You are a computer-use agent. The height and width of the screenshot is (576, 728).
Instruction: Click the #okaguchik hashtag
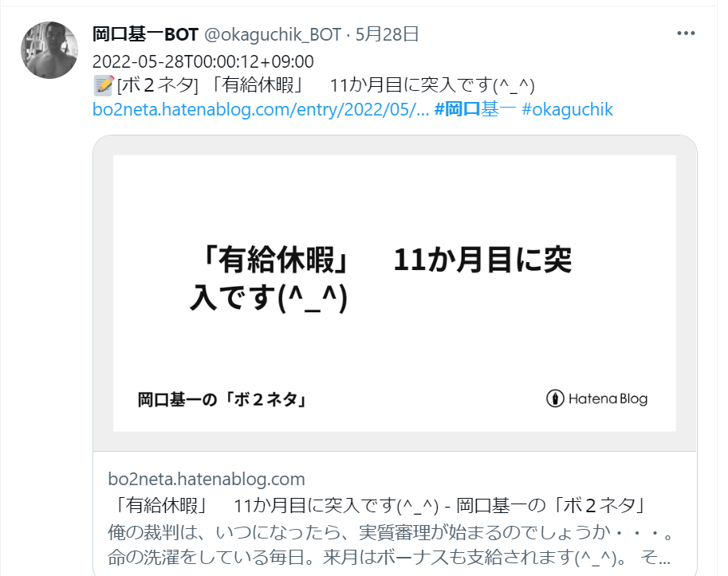tap(568, 109)
